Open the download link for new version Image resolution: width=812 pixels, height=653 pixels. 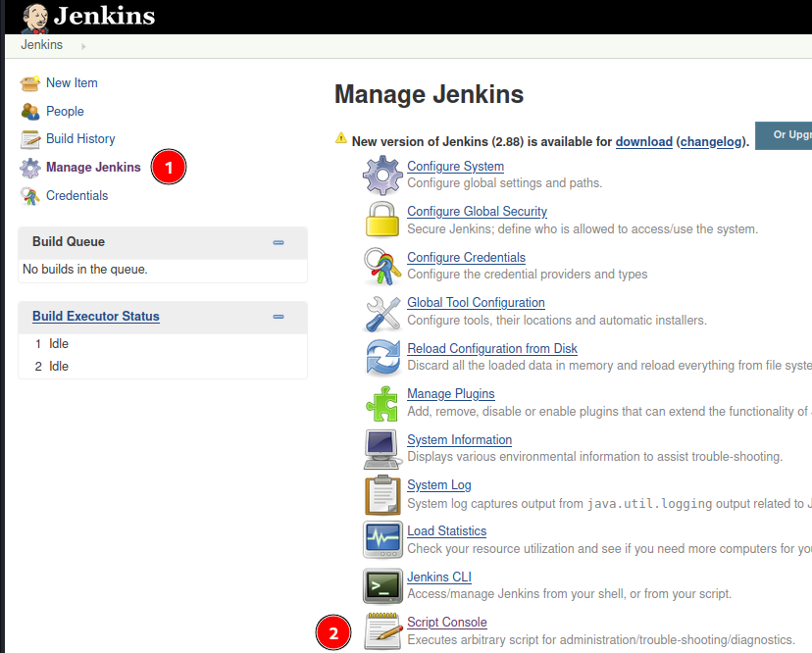(x=643, y=141)
